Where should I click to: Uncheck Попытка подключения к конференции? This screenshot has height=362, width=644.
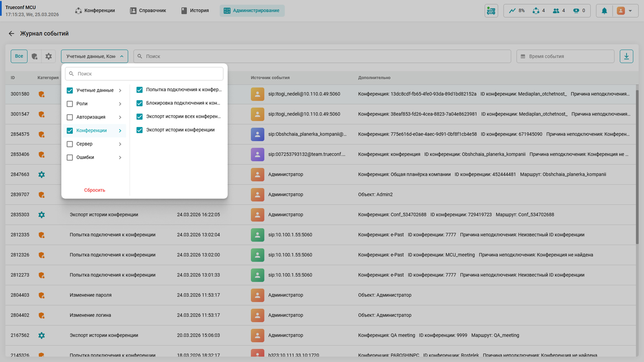140,90
